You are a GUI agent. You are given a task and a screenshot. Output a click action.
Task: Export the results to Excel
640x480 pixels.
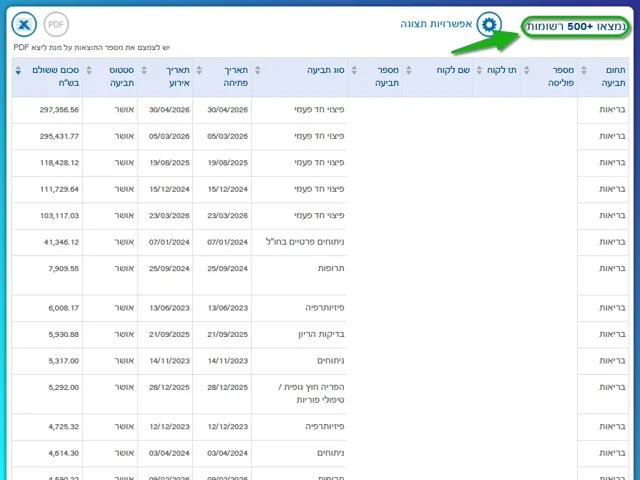pyautogui.click(x=24, y=24)
